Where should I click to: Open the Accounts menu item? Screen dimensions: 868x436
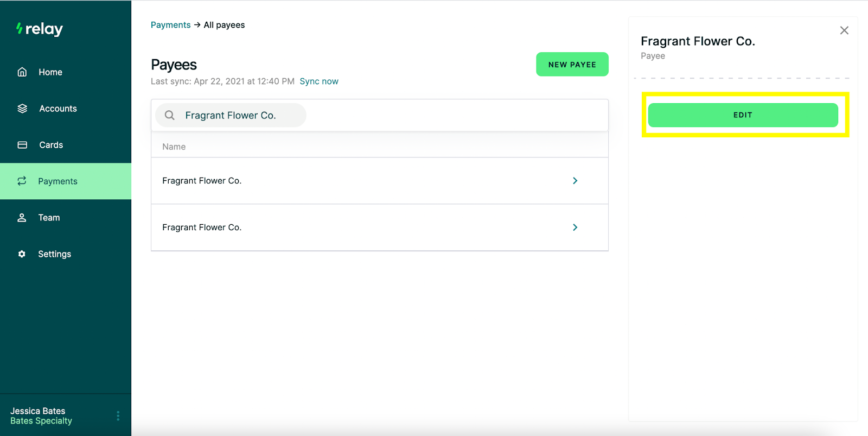click(x=58, y=109)
